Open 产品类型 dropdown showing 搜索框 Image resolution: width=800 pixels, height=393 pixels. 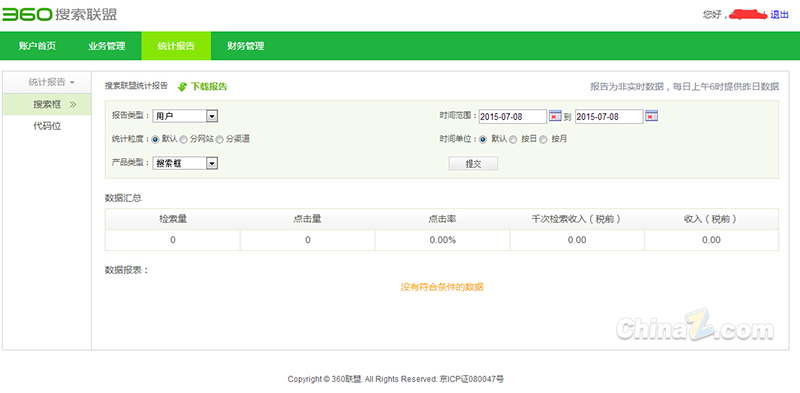click(185, 163)
